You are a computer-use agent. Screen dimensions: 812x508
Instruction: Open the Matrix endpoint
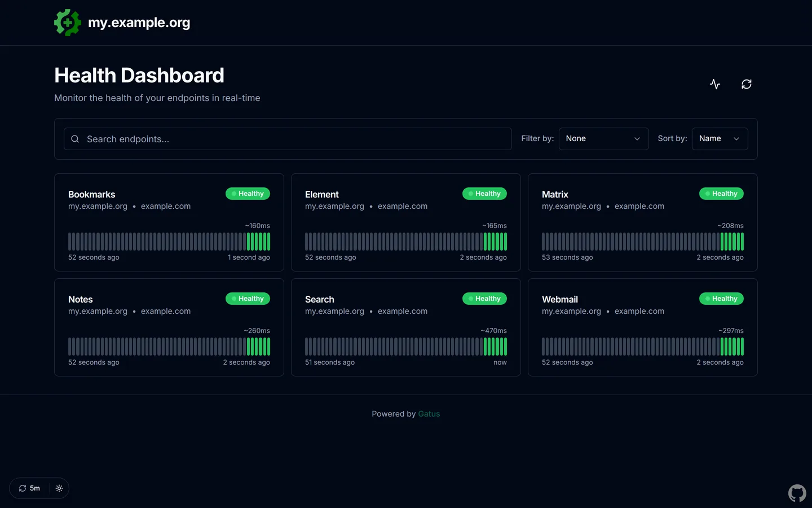[x=555, y=194]
